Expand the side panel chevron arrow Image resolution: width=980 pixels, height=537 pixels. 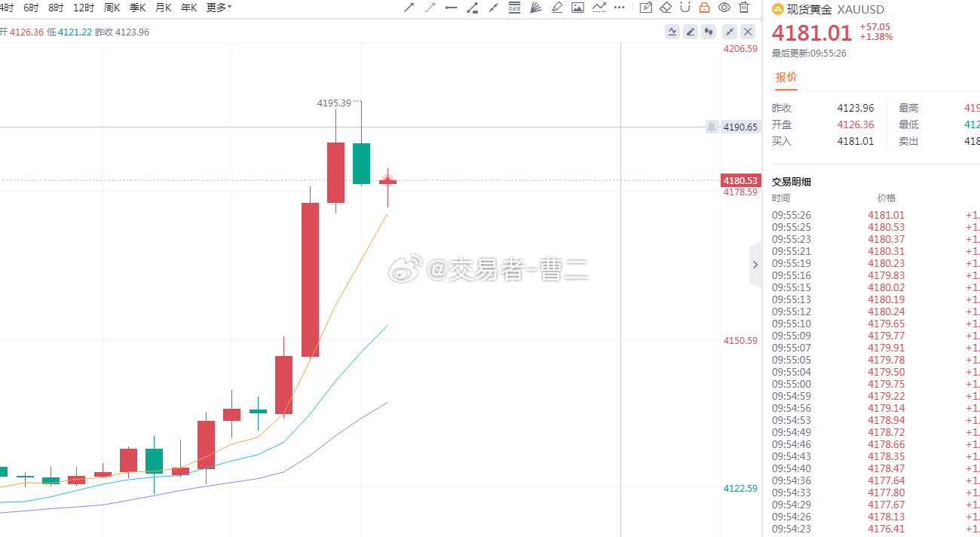click(755, 265)
